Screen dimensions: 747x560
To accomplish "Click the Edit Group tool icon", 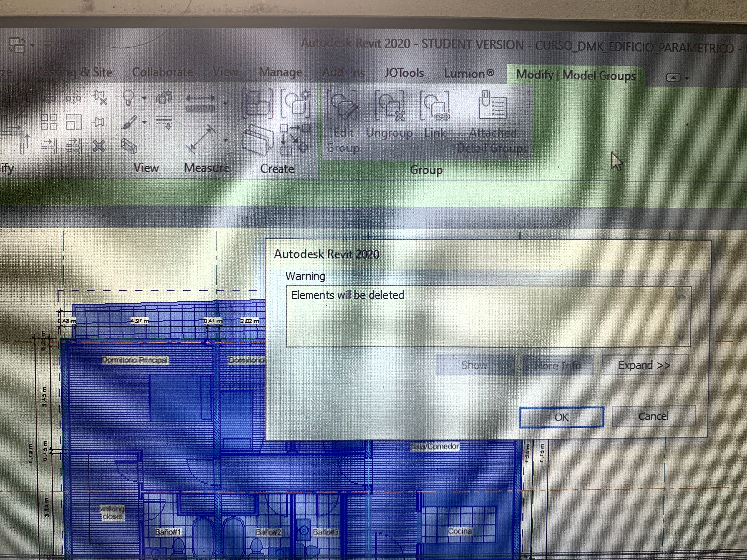I will (342, 105).
